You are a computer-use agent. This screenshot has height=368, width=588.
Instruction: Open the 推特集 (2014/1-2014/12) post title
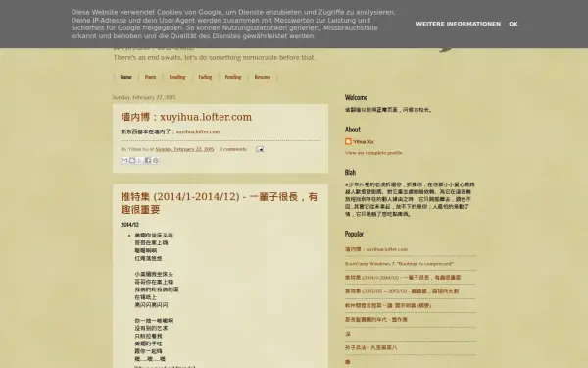coord(220,203)
